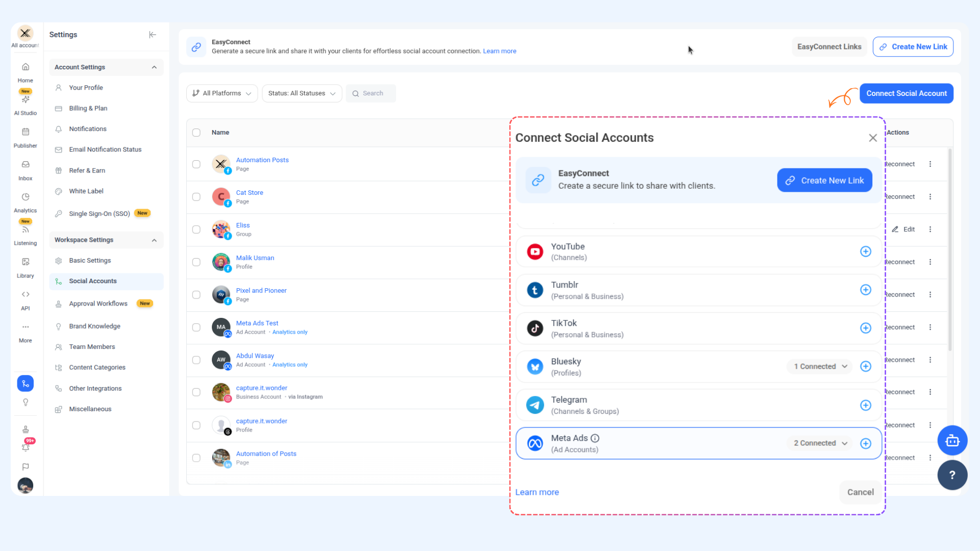980x551 pixels.
Task: Check the Meta Ads Test row checkbox
Action: tap(197, 328)
